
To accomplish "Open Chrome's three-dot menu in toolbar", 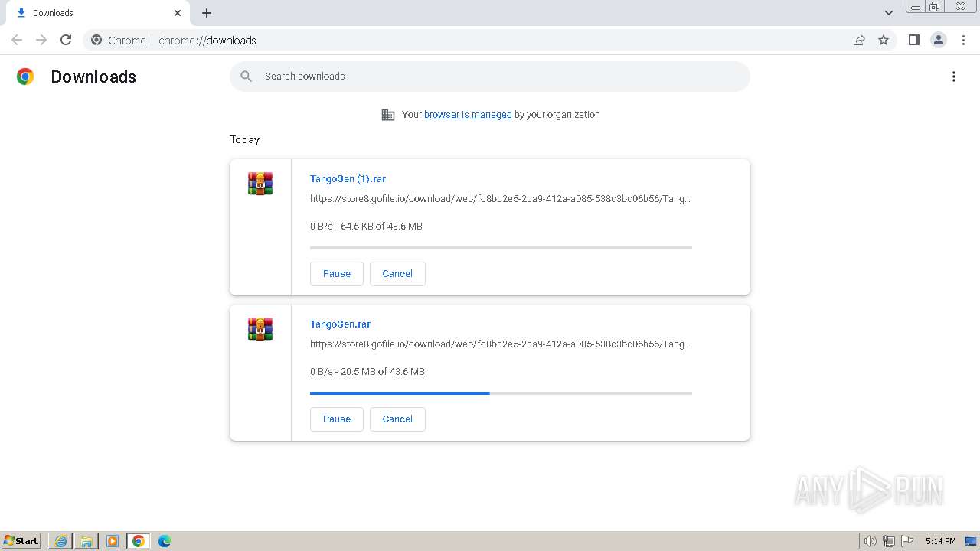I will [x=963, y=40].
